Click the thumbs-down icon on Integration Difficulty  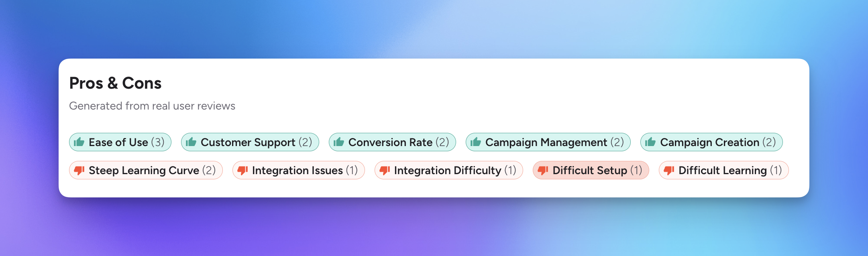(x=384, y=170)
